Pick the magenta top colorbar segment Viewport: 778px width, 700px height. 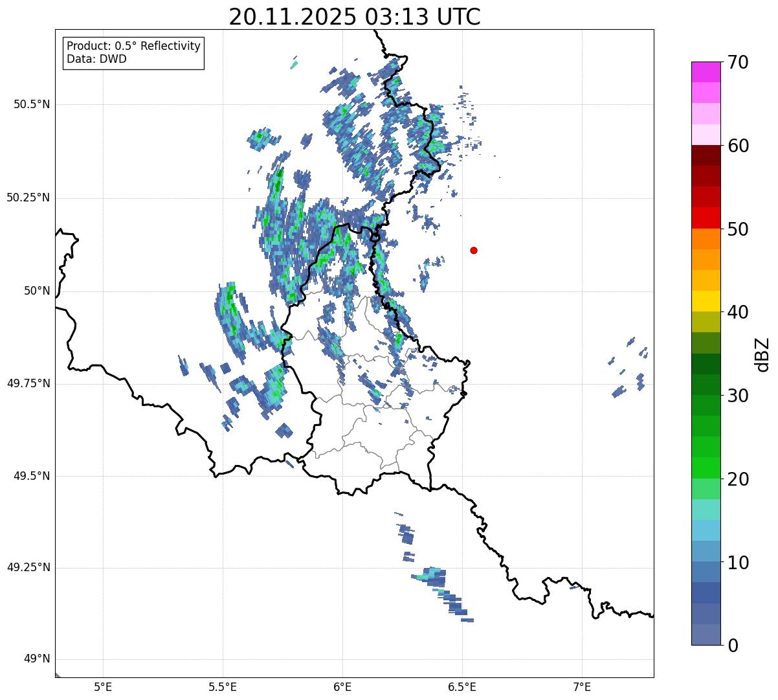point(706,72)
